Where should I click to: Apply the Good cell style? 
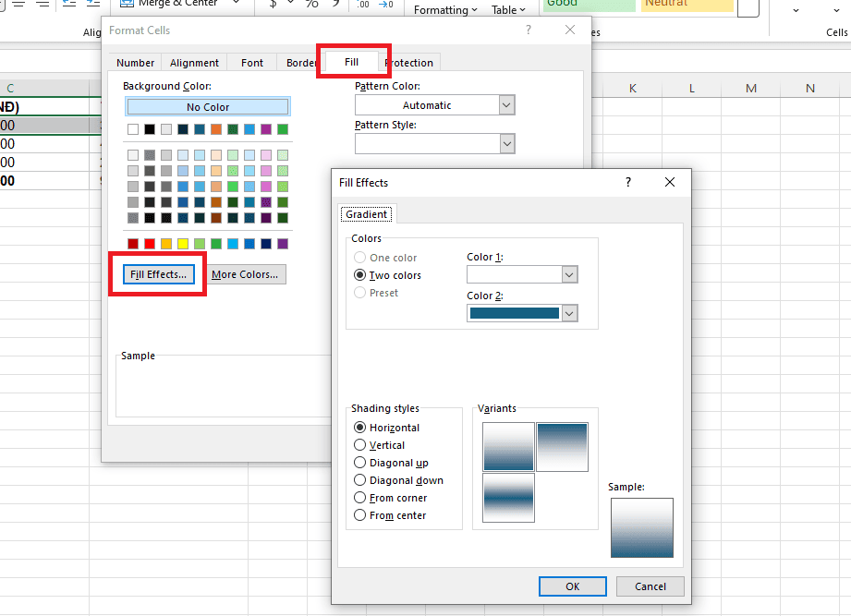coord(589,5)
